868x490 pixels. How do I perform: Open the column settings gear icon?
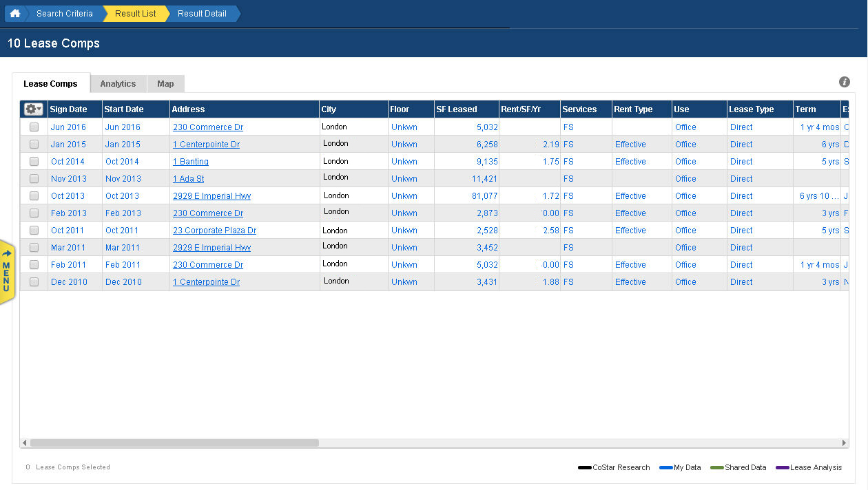[30, 109]
